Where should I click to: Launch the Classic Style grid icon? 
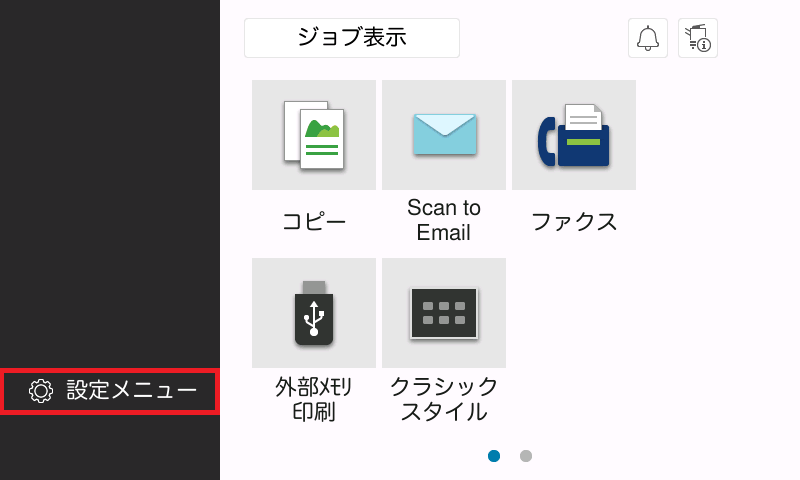[444, 313]
